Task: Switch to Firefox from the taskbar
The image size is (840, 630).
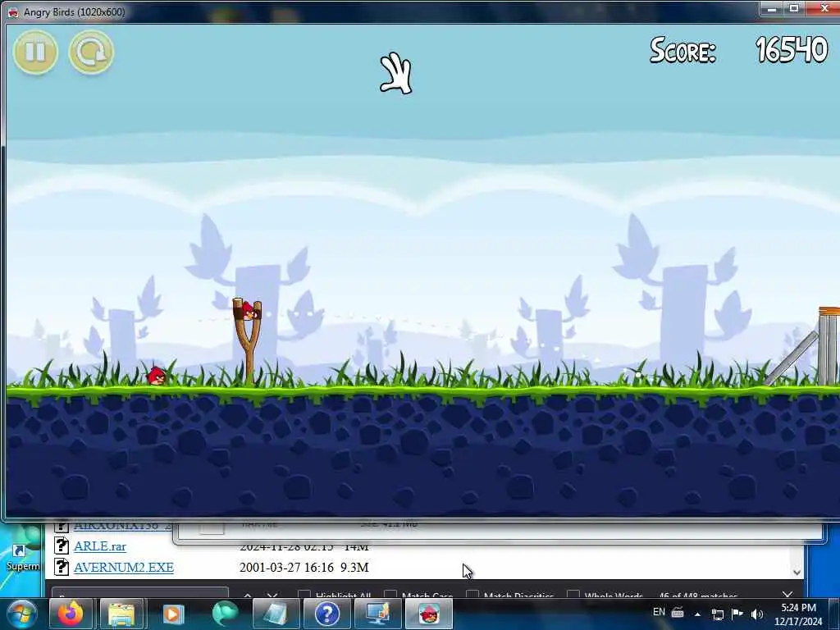Action: 71,614
